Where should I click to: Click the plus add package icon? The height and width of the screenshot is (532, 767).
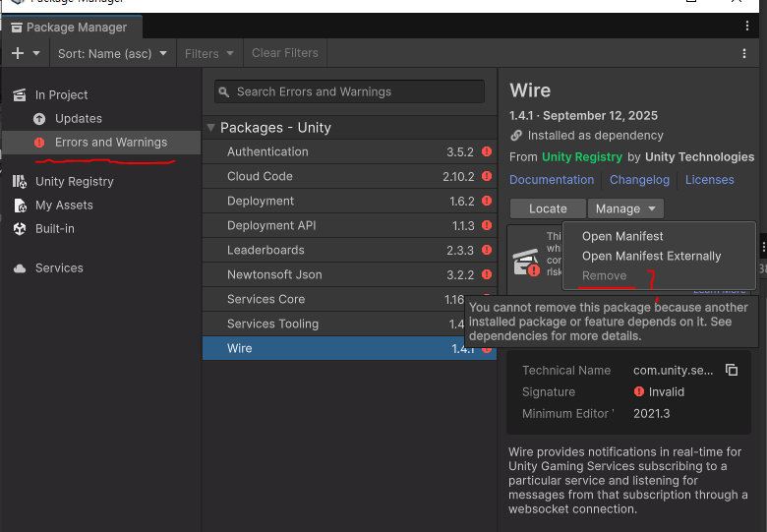click(x=18, y=53)
